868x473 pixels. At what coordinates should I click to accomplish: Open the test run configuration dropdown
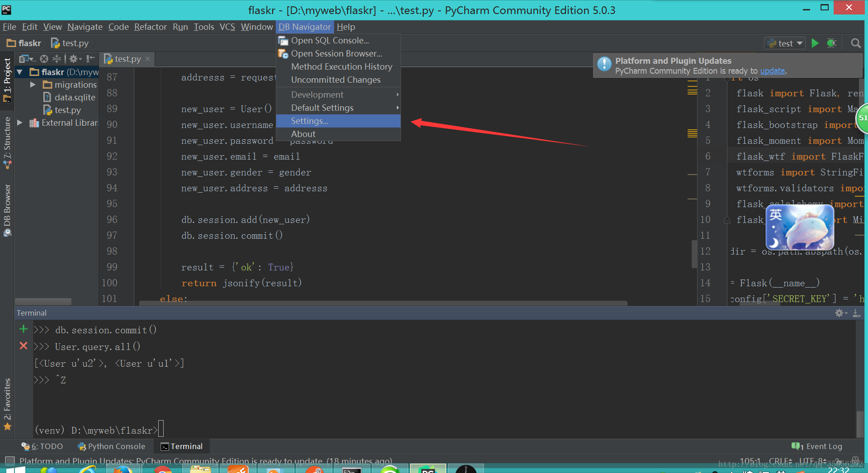pos(784,43)
